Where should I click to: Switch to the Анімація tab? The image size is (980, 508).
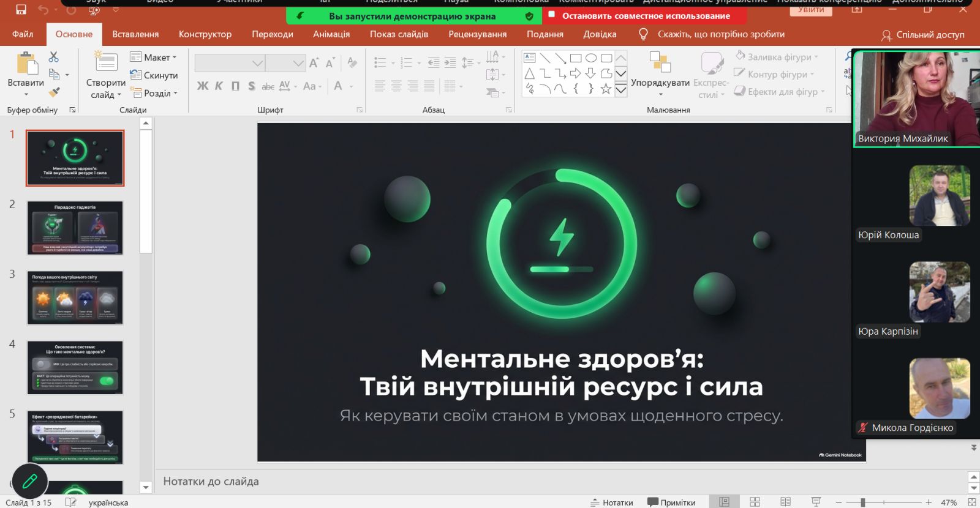[x=331, y=34]
